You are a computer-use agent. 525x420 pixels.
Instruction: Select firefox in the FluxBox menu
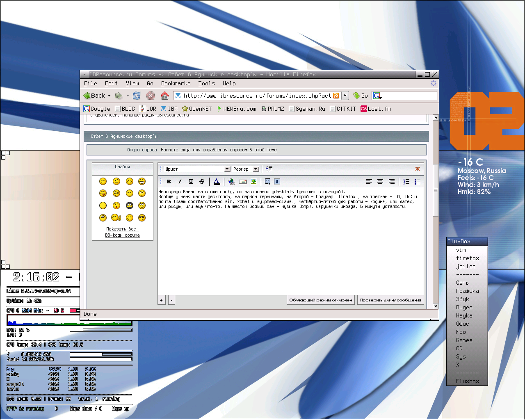(x=467, y=258)
